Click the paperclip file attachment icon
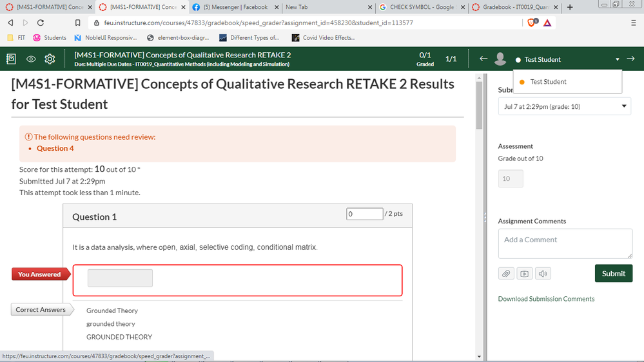Viewport: 644px width, 362px height. coord(506,274)
